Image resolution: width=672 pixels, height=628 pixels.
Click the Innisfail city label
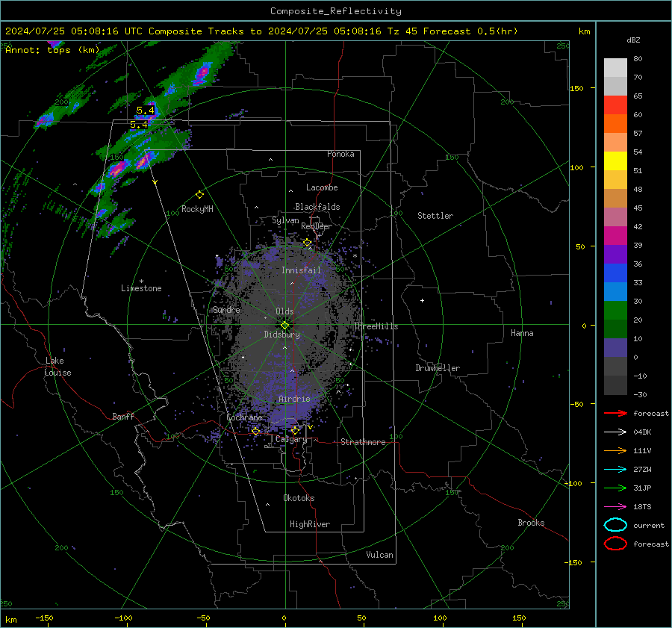coord(301,270)
